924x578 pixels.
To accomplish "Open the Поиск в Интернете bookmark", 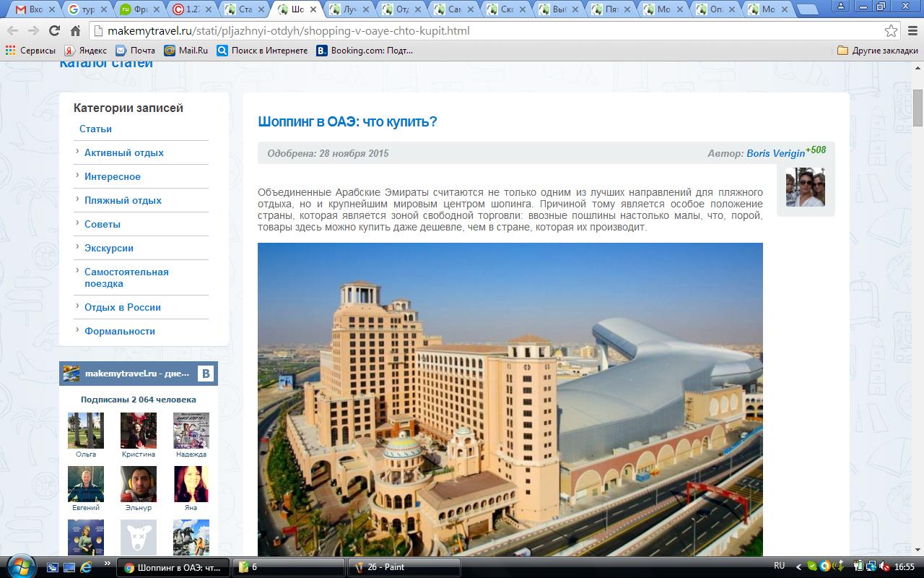I will pos(262,51).
